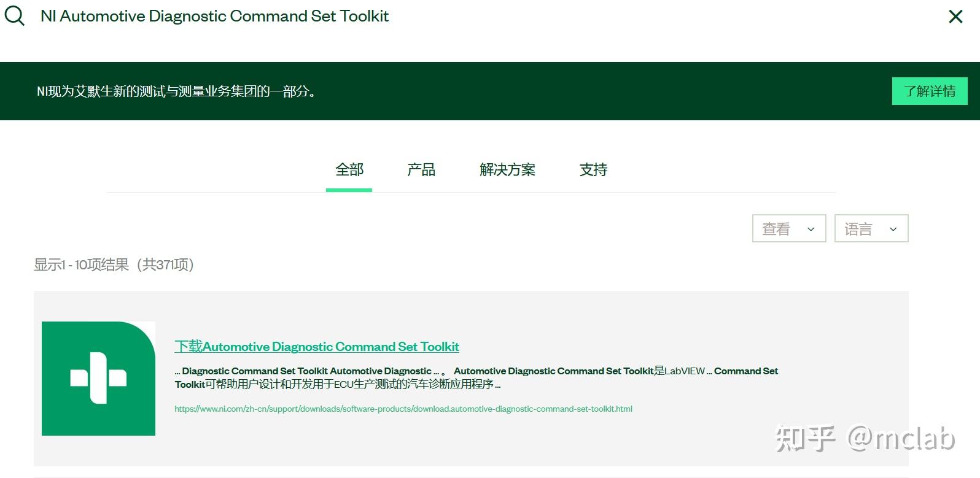Expand the 查看 dropdown
This screenshot has width=980, height=478.
pyautogui.click(x=789, y=228)
